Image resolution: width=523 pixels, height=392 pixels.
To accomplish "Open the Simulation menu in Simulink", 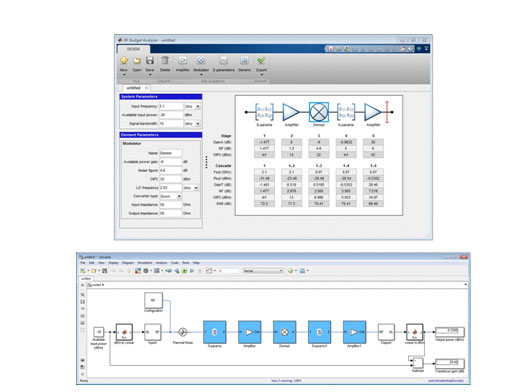I will [x=145, y=263].
